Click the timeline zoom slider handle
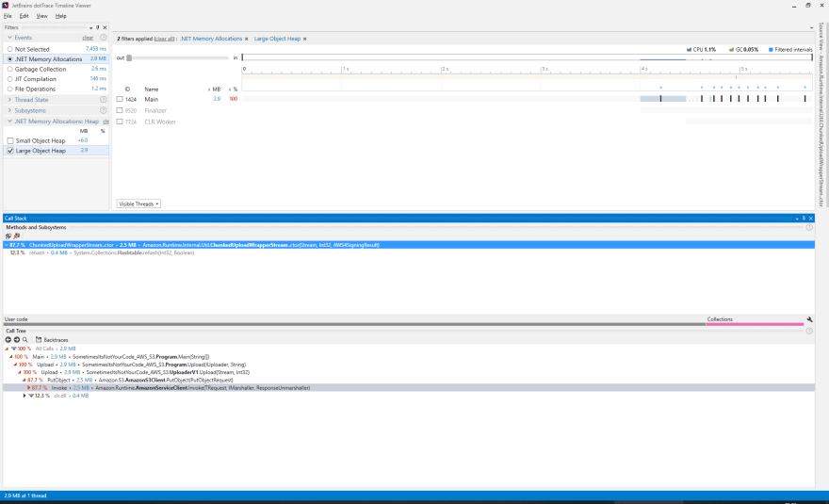Screen dimensions: 829x504 click(129, 57)
